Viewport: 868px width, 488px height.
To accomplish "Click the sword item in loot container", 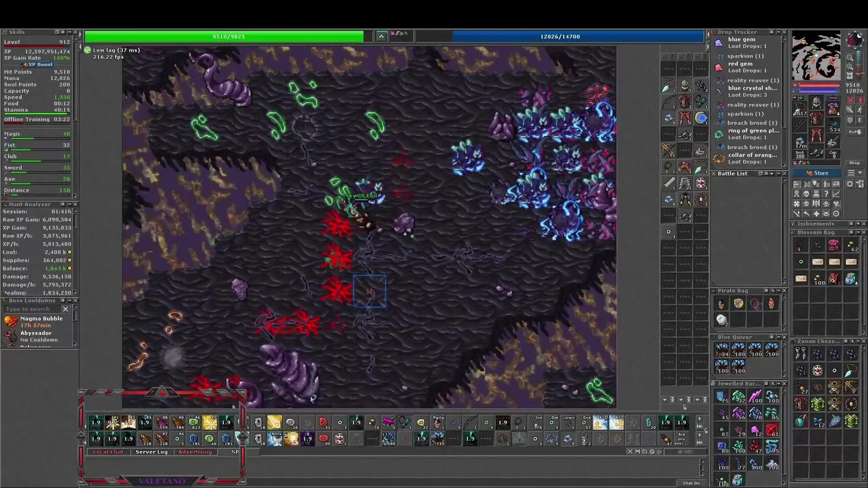I will click(x=668, y=183).
